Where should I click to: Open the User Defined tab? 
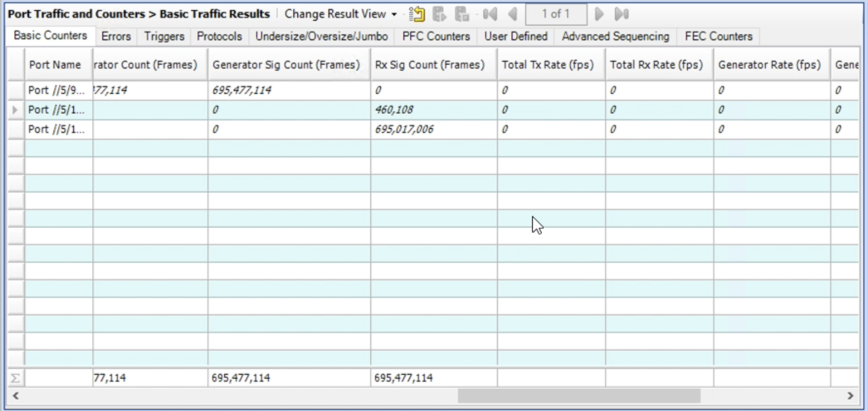click(x=516, y=36)
